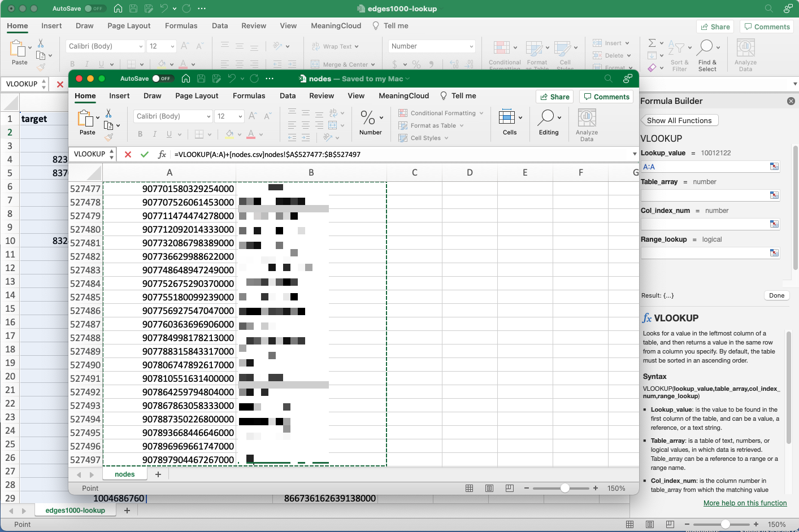Confirm formula with the green checkmark

pos(144,154)
